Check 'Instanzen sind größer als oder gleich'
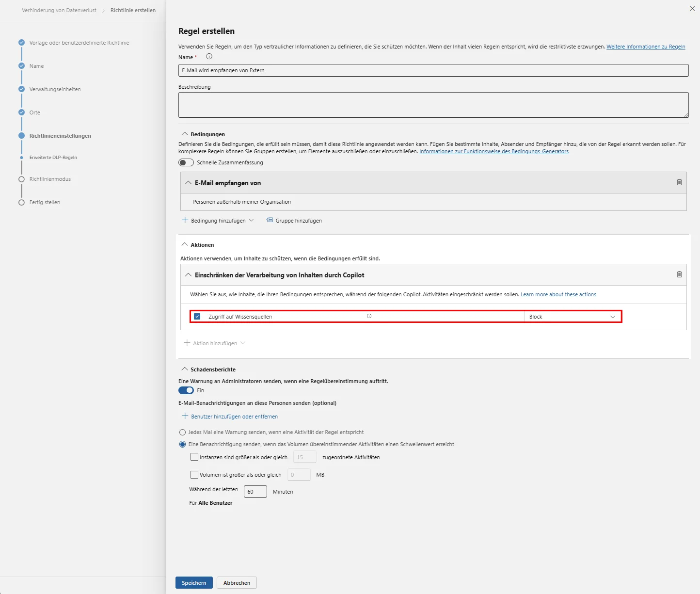The height and width of the screenshot is (594, 700). click(194, 457)
